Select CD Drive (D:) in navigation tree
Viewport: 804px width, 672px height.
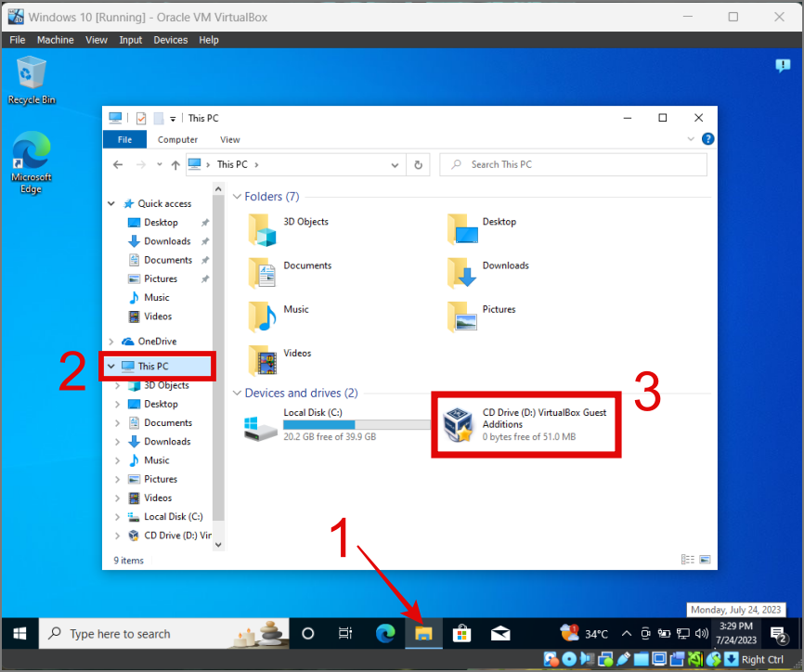[x=177, y=536]
